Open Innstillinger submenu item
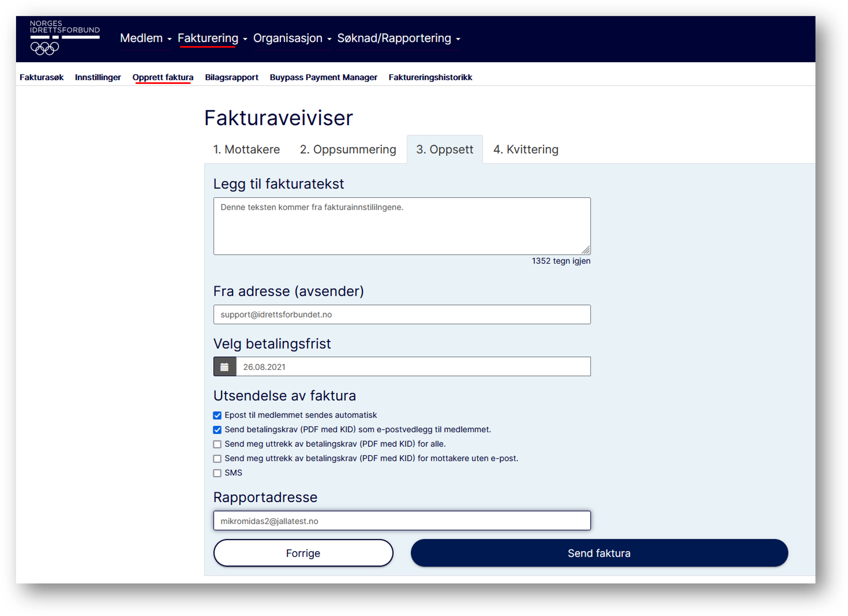The image size is (848, 616). click(98, 77)
